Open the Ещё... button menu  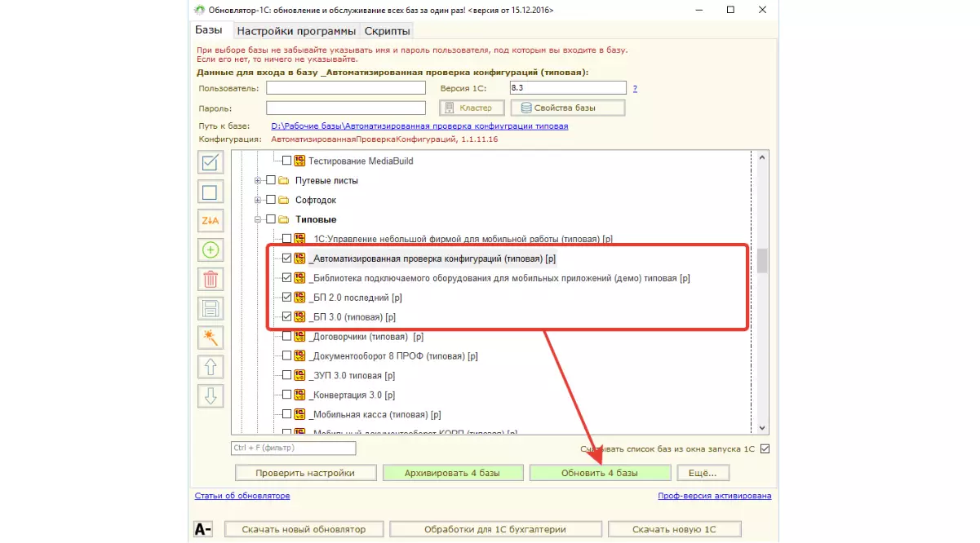pyautogui.click(x=703, y=473)
